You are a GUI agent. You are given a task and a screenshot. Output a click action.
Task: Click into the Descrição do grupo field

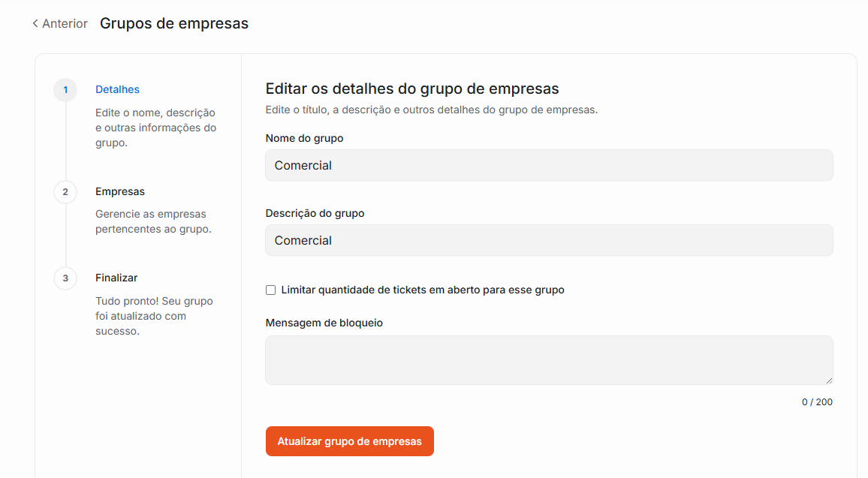tap(549, 240)
